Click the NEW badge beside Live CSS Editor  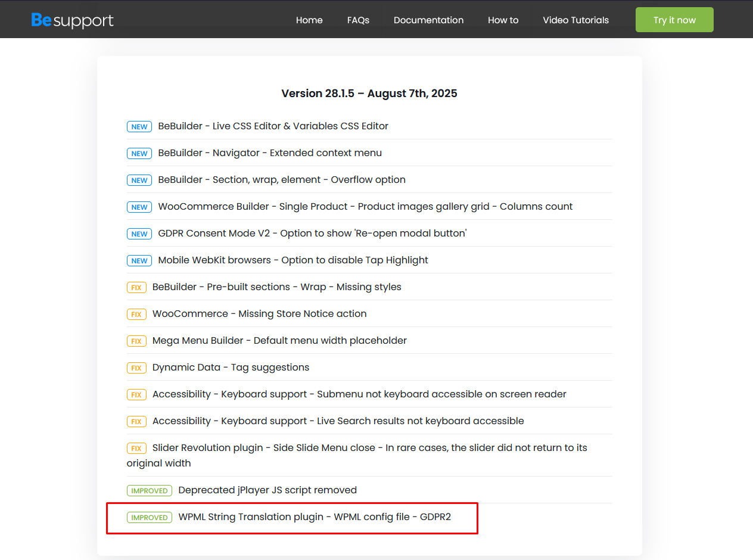pos(139,127)
